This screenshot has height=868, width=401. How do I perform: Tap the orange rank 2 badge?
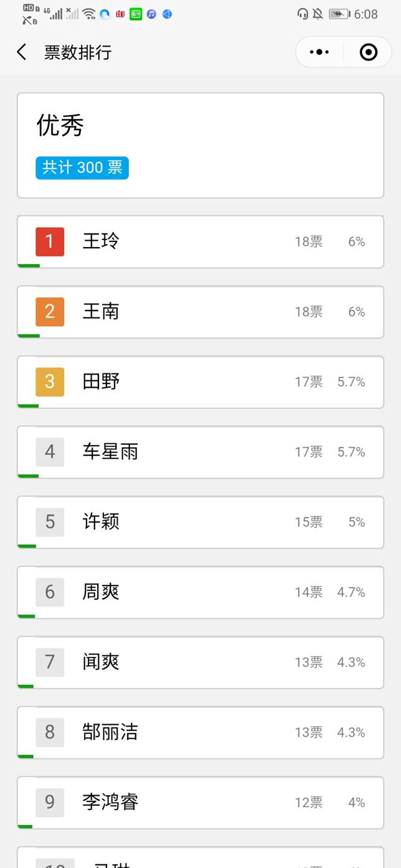(50, 312)
